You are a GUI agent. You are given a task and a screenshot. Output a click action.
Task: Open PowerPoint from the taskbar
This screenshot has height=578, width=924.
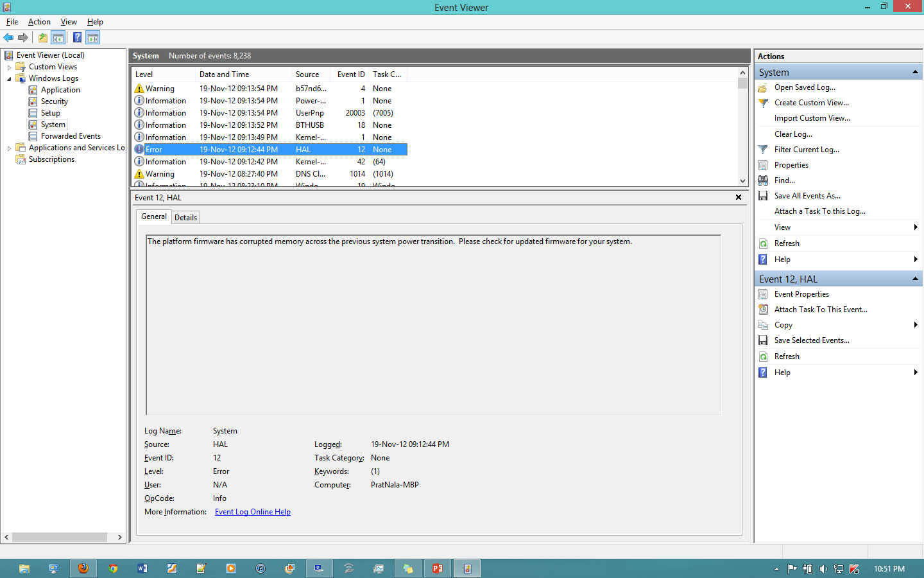438,568
